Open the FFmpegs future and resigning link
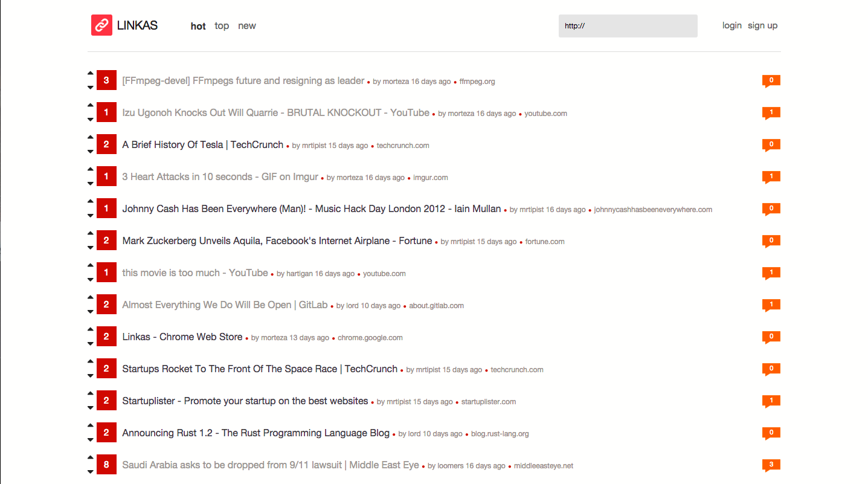This screenshot has height=484, width=868. coord(243,81)
